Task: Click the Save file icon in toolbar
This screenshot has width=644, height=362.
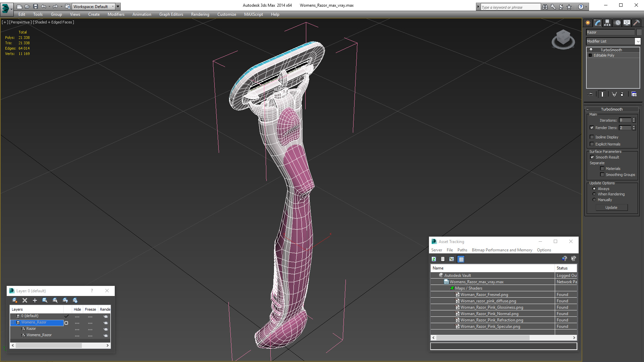Action: point(35,6)
